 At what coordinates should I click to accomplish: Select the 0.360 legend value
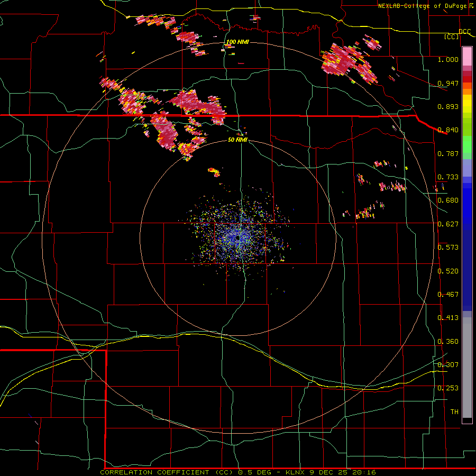click(x=448, y=341)
